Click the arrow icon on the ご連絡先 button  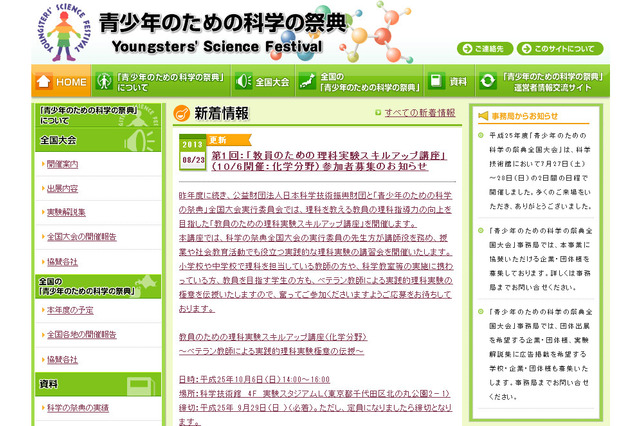tap(468, 49)
